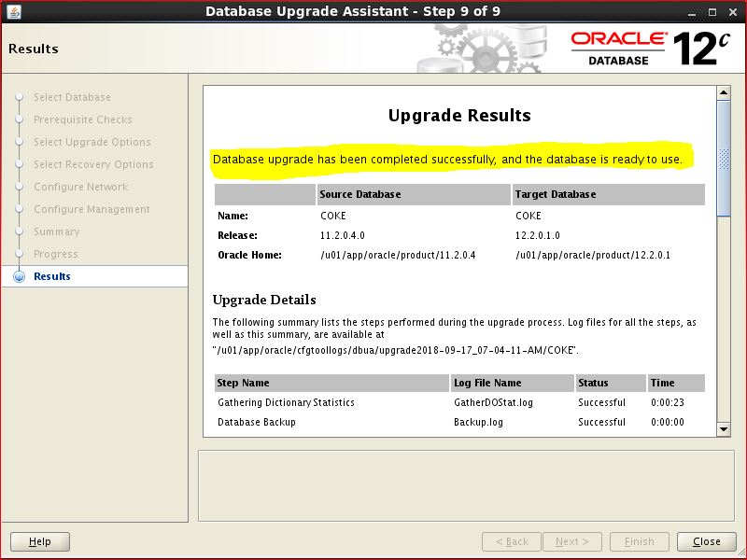Click the Summary step in sidebar

point(56,231)
